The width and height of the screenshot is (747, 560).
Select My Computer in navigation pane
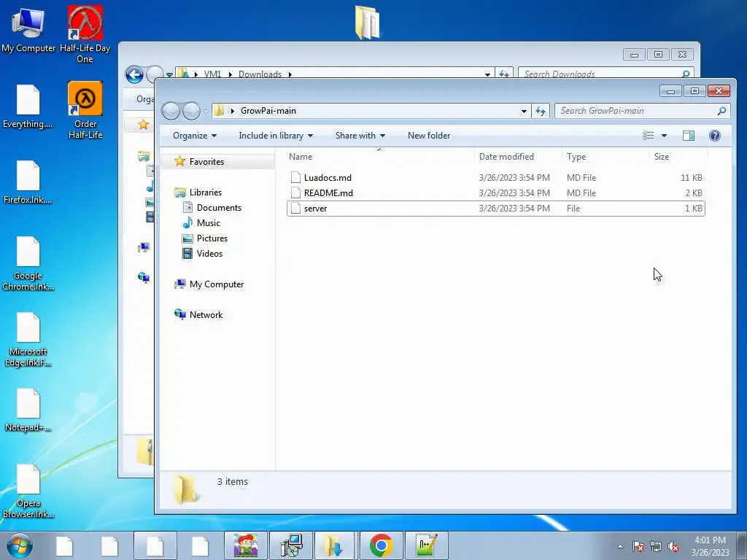(216, 284)
